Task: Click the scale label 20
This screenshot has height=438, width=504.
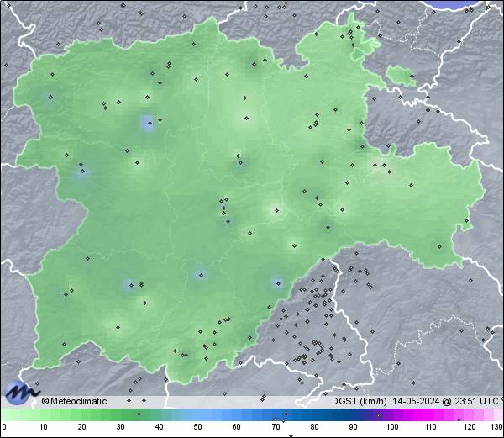Action: (x=82, y=427)
